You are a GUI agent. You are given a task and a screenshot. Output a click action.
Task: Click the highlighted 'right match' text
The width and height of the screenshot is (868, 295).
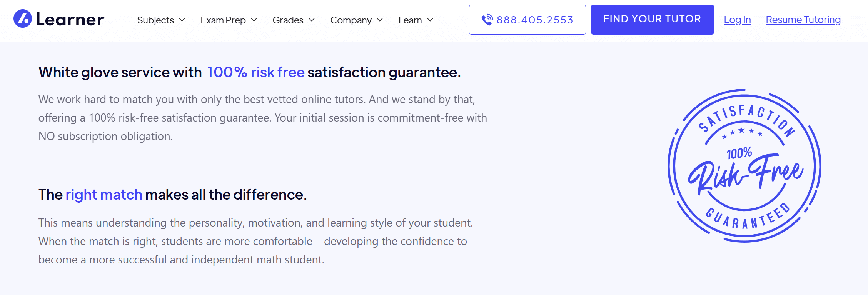(x=104, y=195)
